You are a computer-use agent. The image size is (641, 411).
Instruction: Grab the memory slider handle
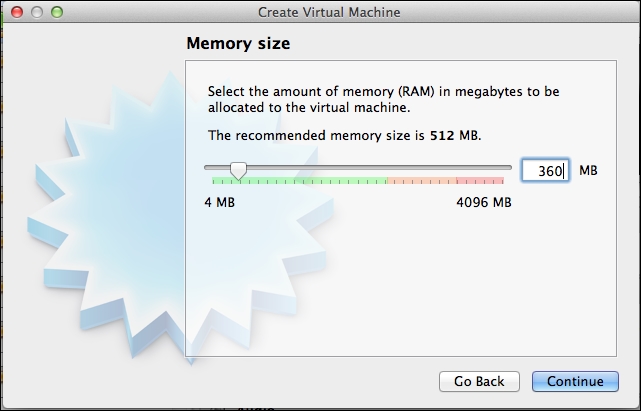pos(238,170)
